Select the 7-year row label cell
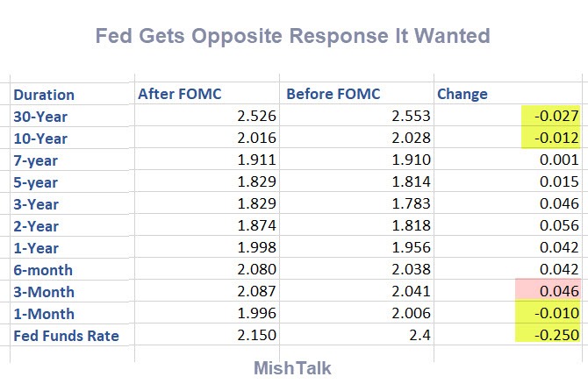This screenshot has width=588, height=391. pyautogui.click(x=37, y=160)
